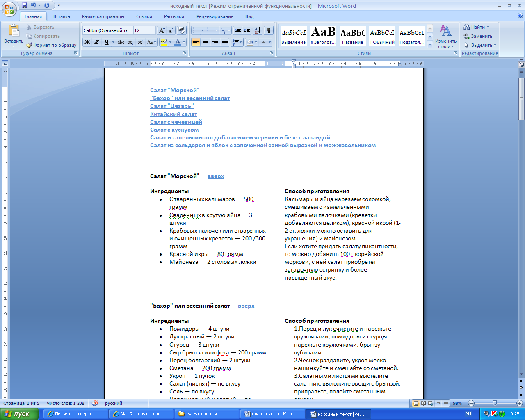Follow link Салат "Цезарь"
This screenshot has height=420, width=525.
pyautogui.click(x=172, y=106)
